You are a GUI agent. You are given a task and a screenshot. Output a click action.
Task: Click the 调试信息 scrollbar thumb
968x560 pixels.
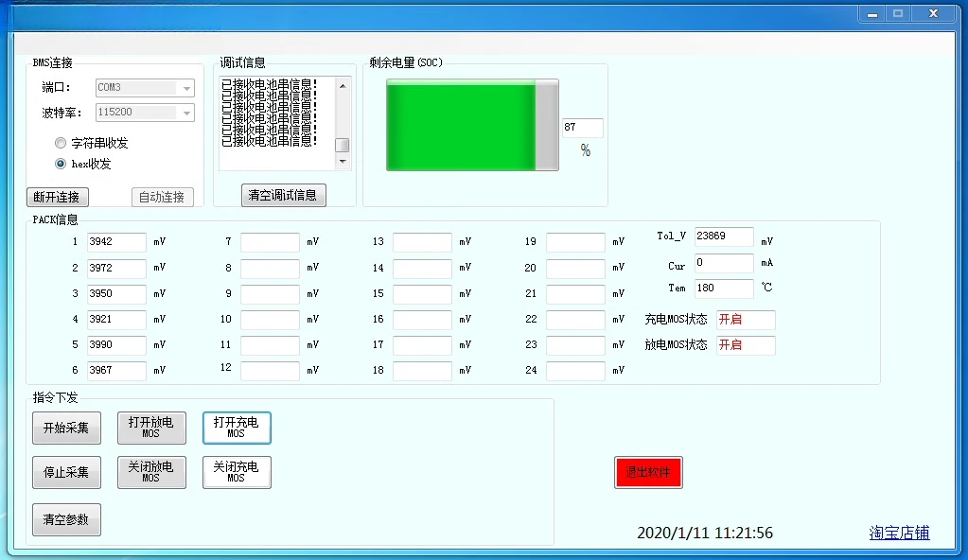click(342, 145)
